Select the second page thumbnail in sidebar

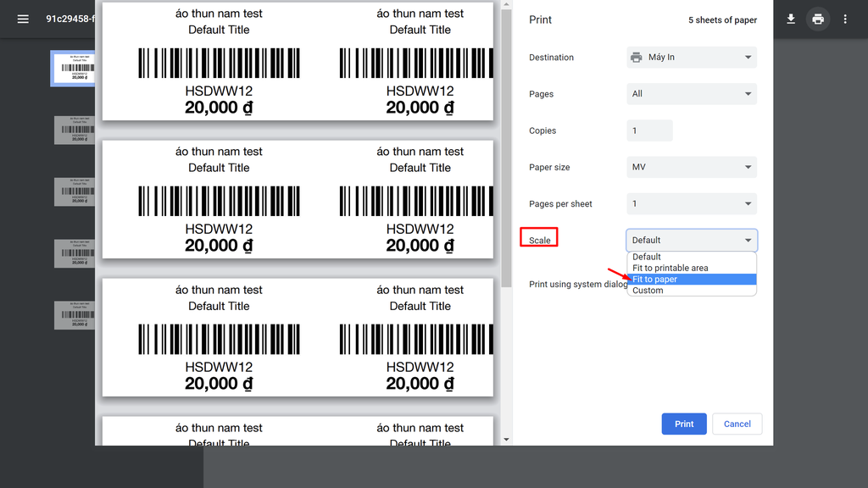point(75,130)
